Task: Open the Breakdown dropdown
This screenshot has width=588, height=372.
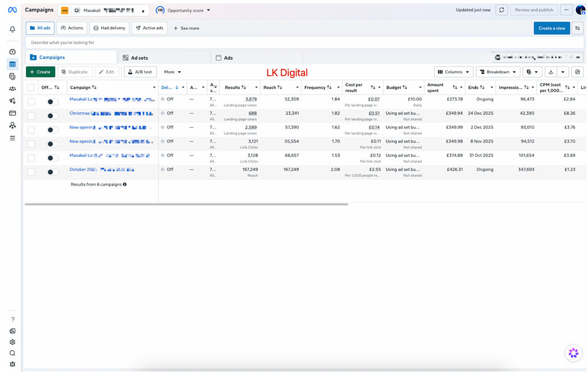Action: [499, 72]
